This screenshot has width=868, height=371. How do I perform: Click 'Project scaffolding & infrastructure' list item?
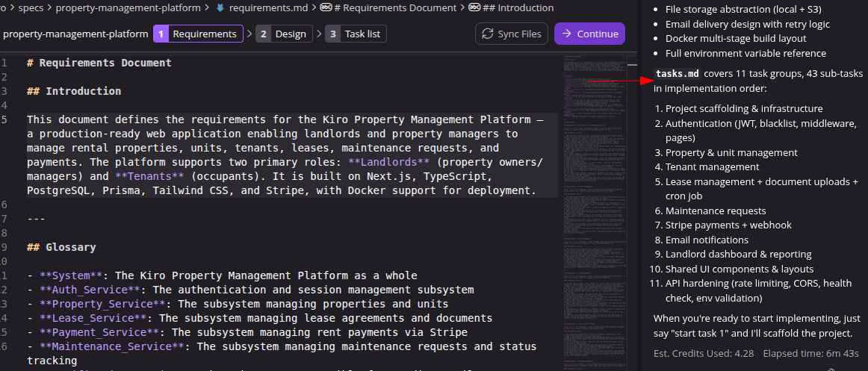(744, 109)
